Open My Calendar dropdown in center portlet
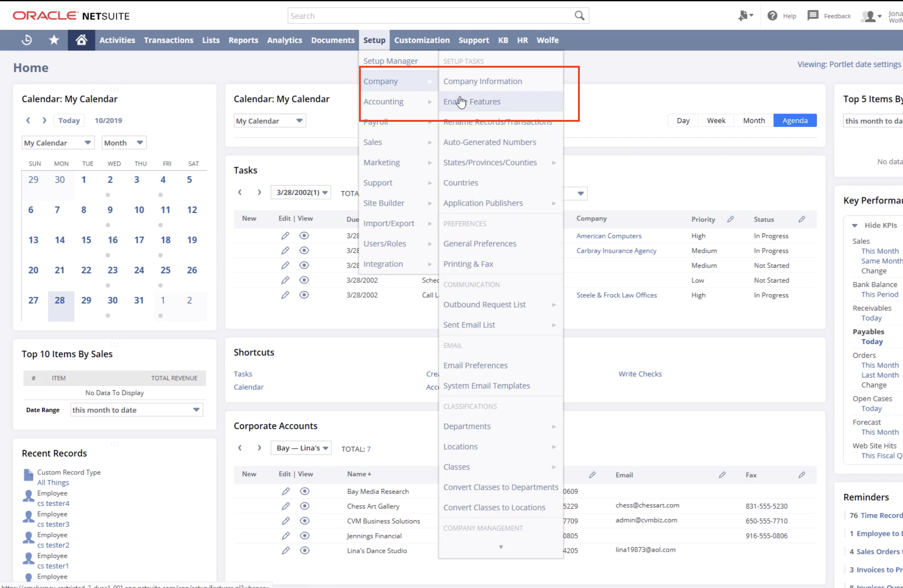Viewport: 903px width, 588px height. pyautogui.click(x=270, y=121)
